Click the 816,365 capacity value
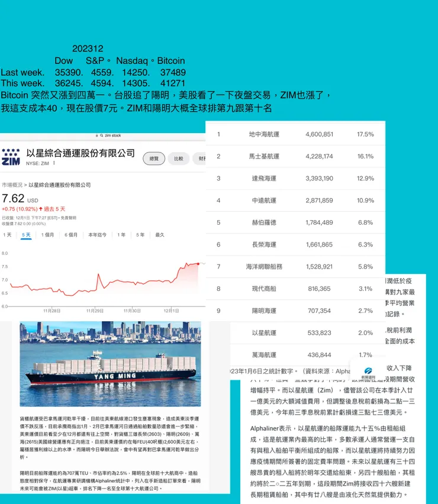The height and width of the screenshot is (504, 438). tap(320, 289)
